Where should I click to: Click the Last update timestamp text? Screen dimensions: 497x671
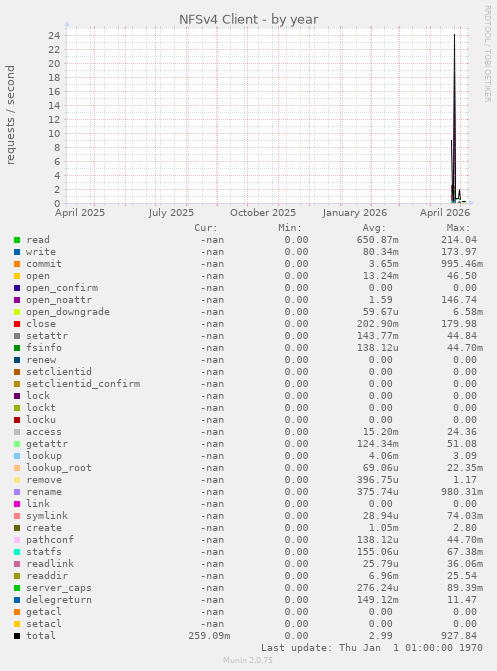[372, 648]
